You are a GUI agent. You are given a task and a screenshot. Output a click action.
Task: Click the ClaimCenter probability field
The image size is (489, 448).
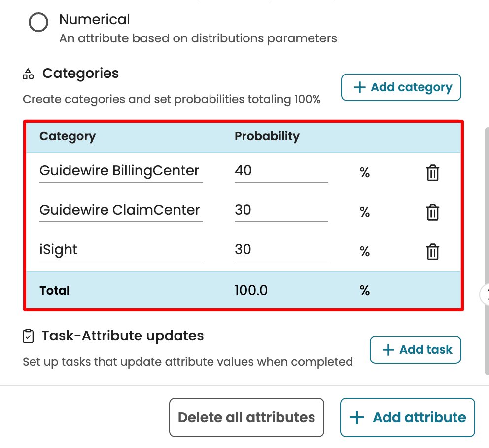[281, 211]
